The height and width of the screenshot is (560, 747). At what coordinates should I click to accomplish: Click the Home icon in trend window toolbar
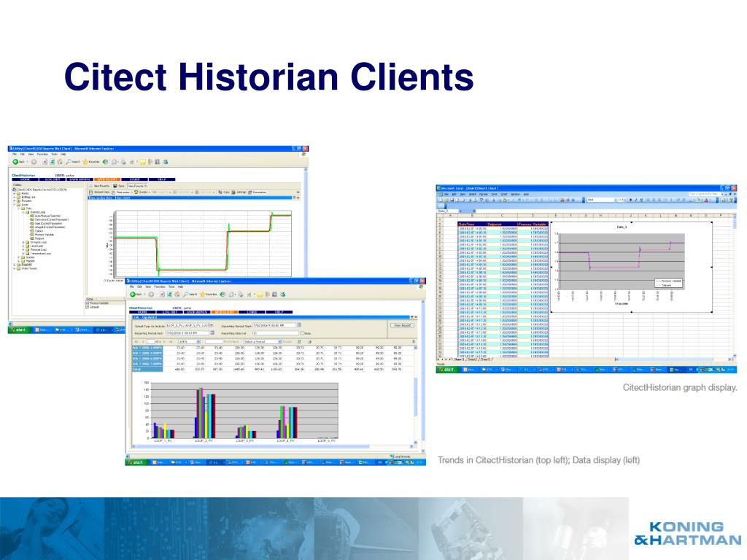pyautogui.click(x=60, y=162)
